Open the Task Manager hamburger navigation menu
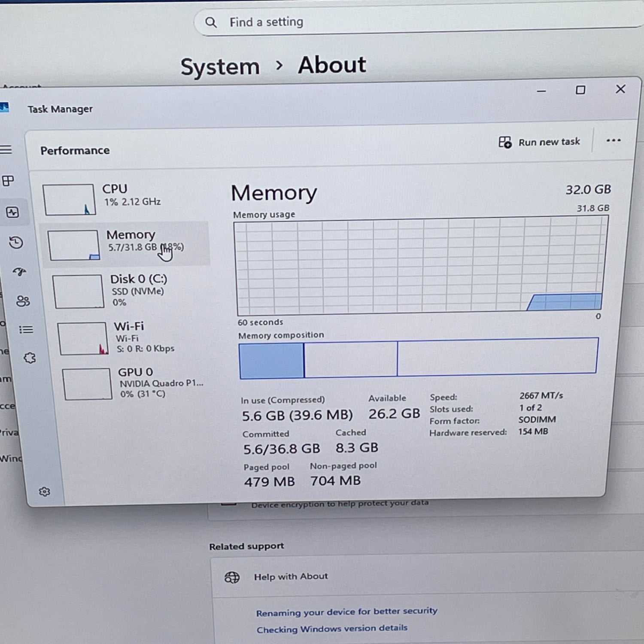This screenshot has width=644, height=644. coord(6,150)
